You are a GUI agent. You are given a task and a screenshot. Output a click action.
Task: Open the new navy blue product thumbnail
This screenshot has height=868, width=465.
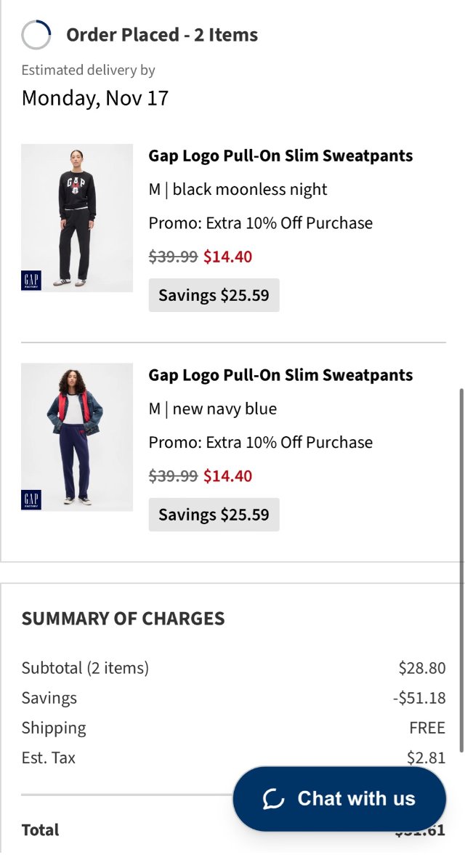pos(76,436)
